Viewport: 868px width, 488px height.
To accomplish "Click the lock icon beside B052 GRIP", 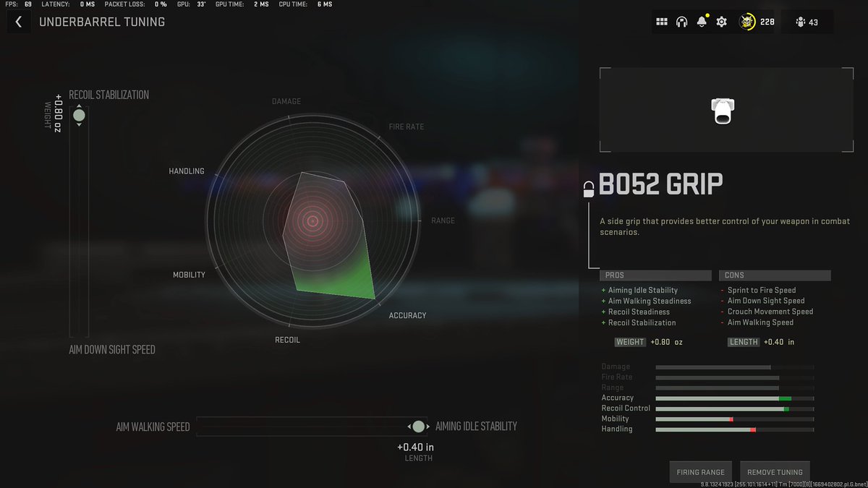I will coord(589,189).
